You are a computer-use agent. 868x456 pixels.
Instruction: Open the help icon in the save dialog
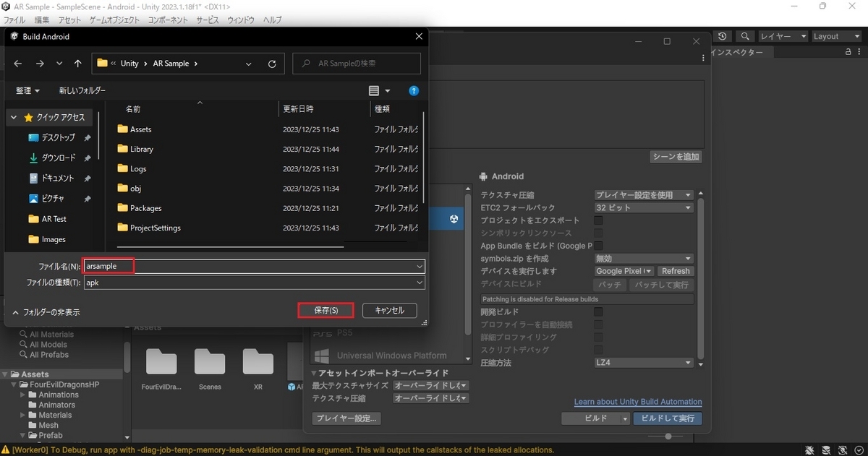click(x=414, y=91)
